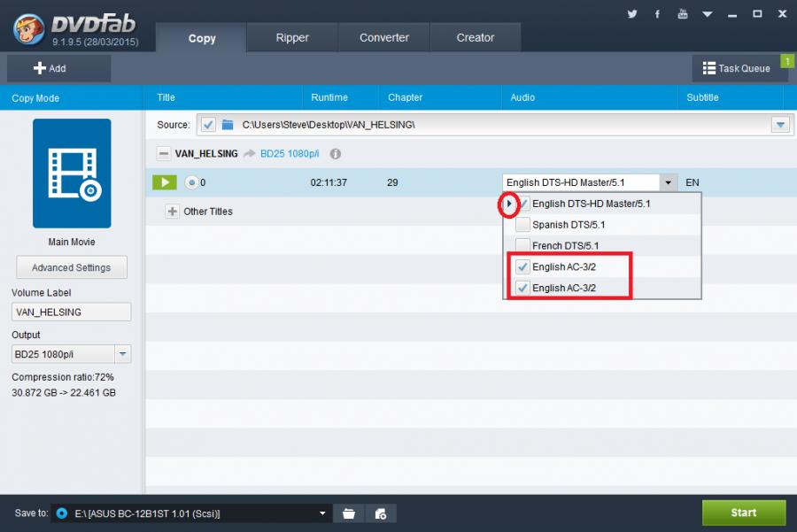
Task: Open Advanced Settings
Action: 72,267
